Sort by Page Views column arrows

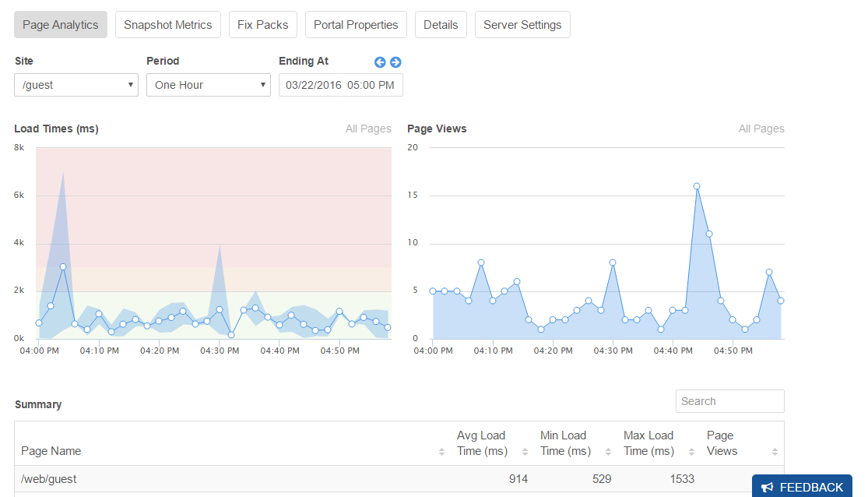click(775, 452)
